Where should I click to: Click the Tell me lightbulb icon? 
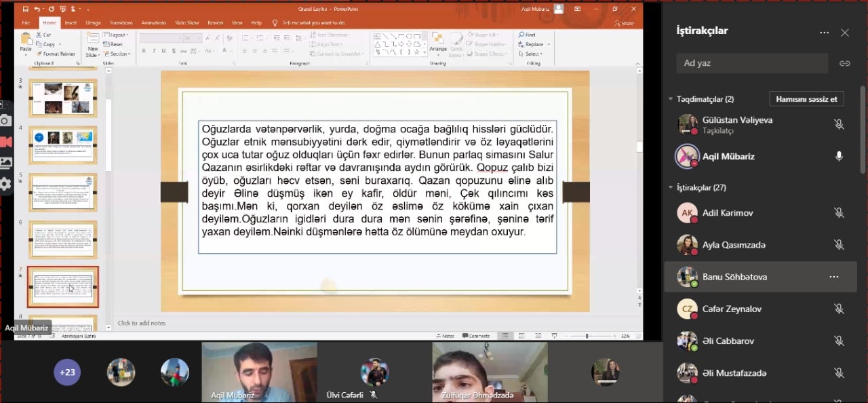(x=275, y=23)
